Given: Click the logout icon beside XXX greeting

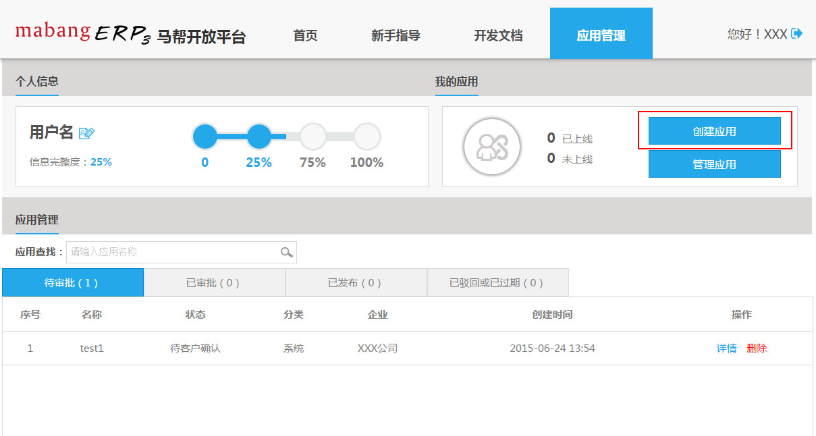Looking at the screenshot, I should [x=797, y=34].
